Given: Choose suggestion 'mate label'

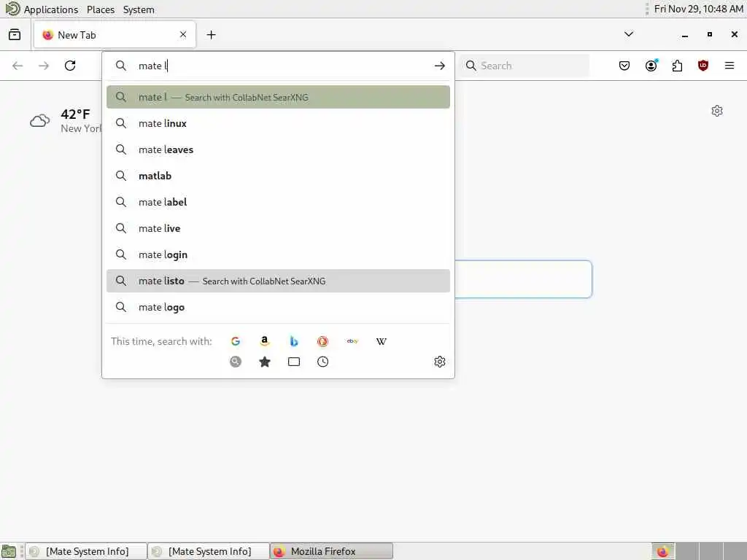Looking at the screenshot, I should 278,202.
